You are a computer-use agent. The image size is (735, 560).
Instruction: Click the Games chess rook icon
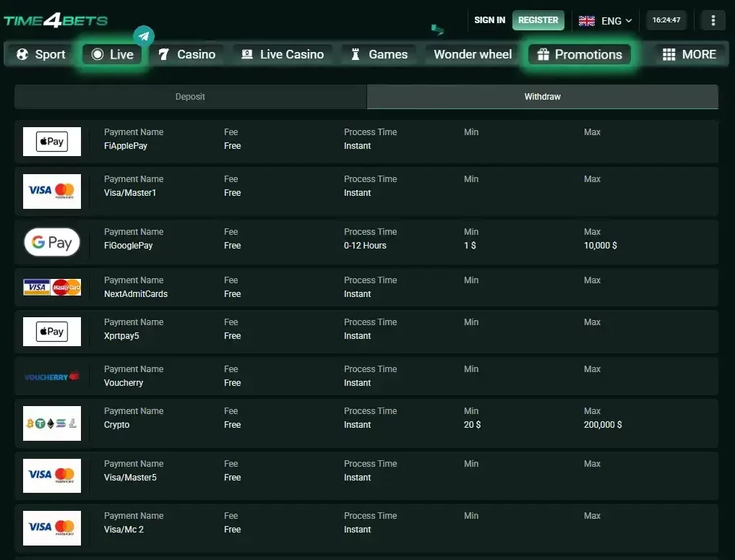coord(356,54)
